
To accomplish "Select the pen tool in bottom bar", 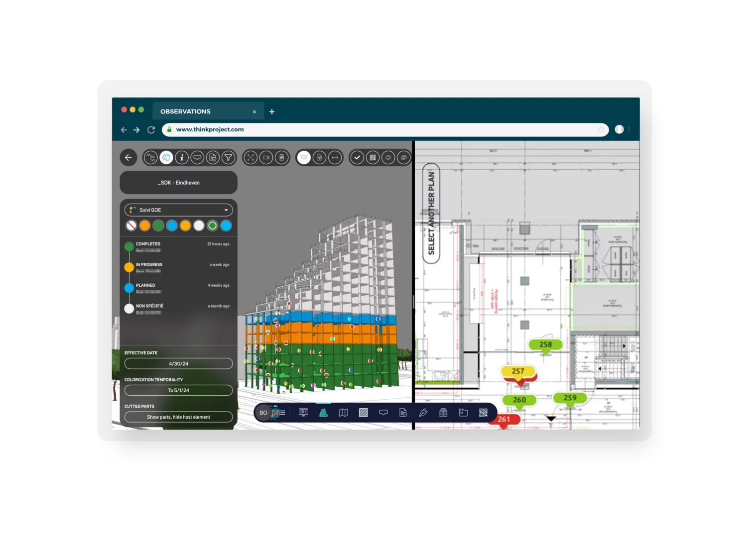I will pos(423,413).
